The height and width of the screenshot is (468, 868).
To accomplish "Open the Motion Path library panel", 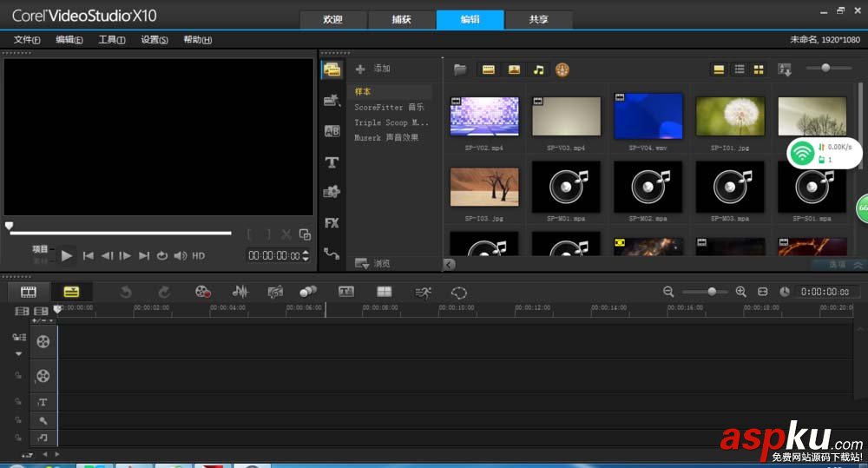I will coord(332,254).
